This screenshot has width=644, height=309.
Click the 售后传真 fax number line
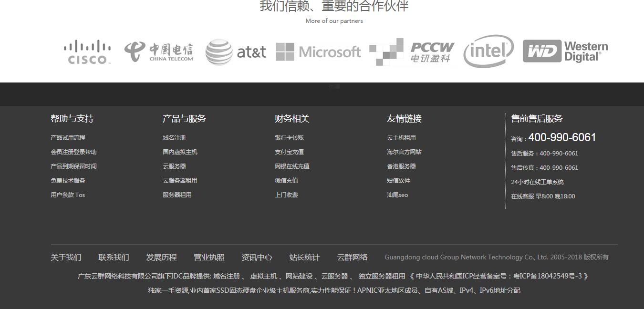[545, 168]
